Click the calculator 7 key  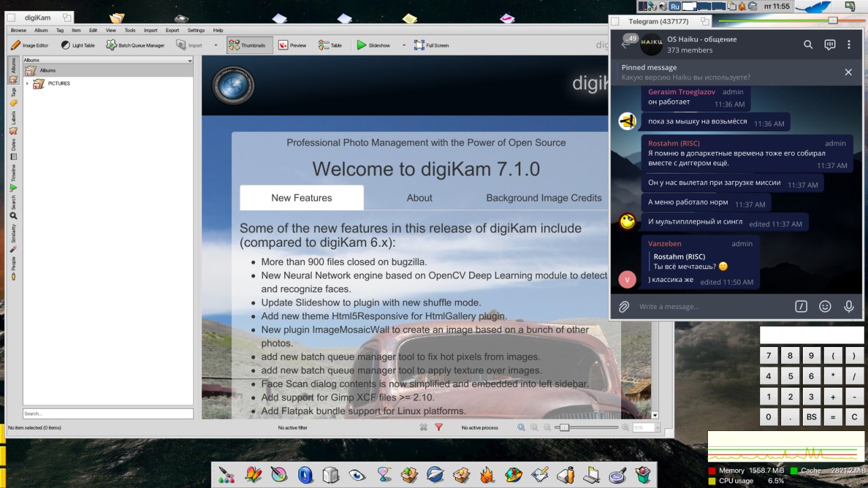768,356
